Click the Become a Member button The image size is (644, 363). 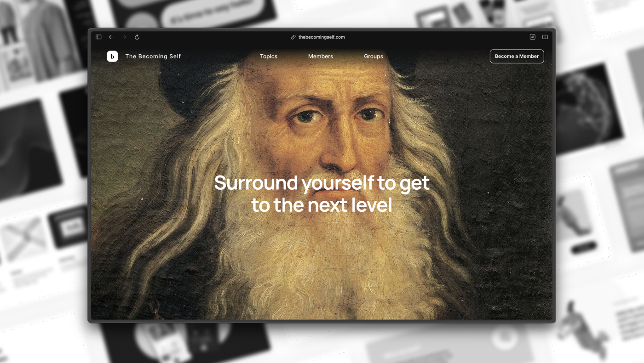pos(517,56)
